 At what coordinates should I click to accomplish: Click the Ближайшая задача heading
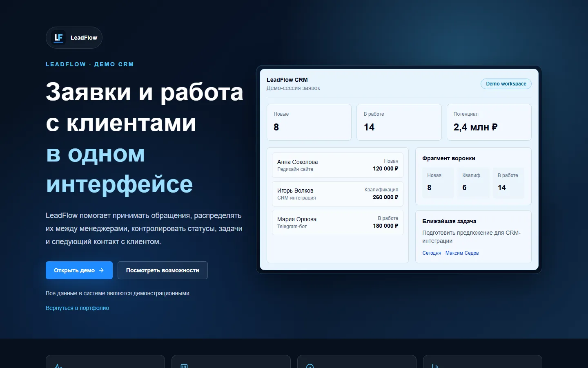pos(449,221)
